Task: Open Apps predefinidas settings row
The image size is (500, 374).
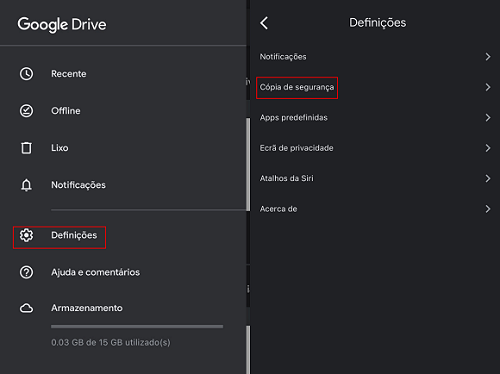Action: pos(375,117)
